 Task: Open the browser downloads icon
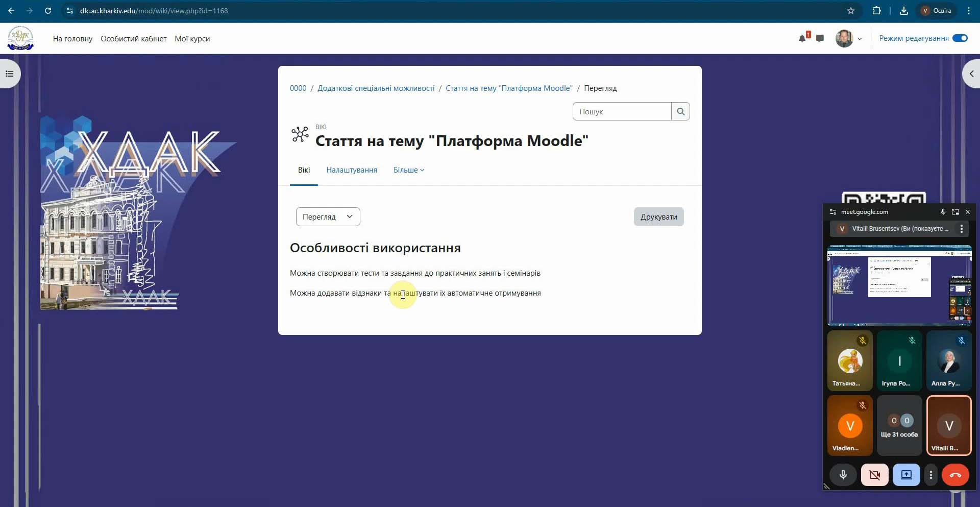click(903, 11)
